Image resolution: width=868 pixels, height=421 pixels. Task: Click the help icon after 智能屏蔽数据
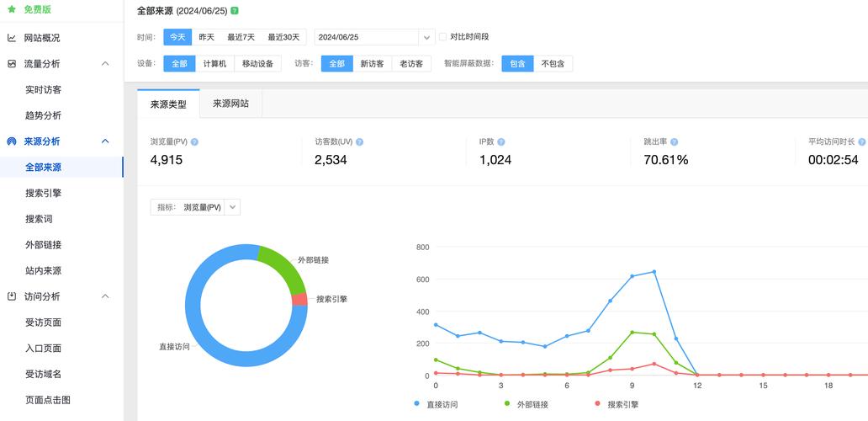[495, 64]
